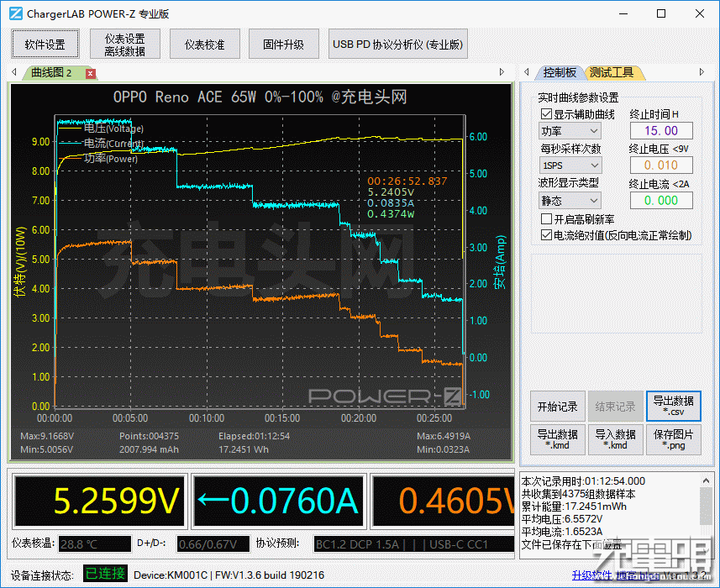Open 仪表校准 meter calibration
Viewport: 720px width, 588px height.
pos(205,44)
